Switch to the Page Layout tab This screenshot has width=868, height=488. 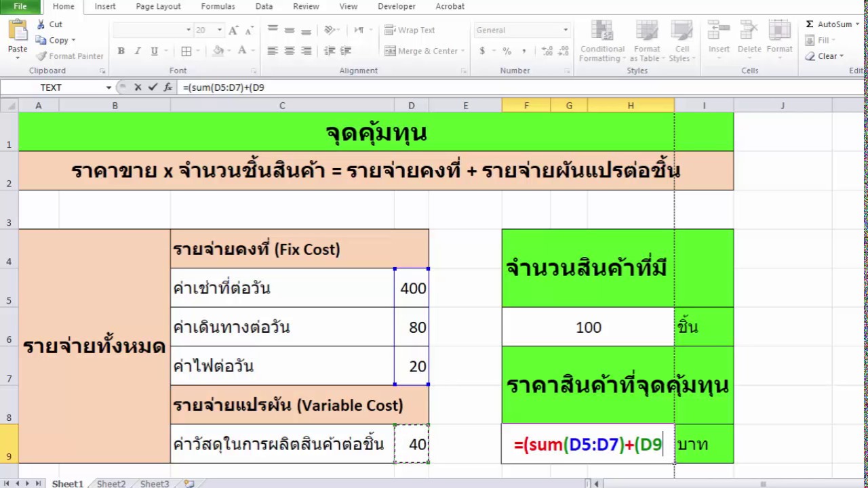[x=158, y=6]
